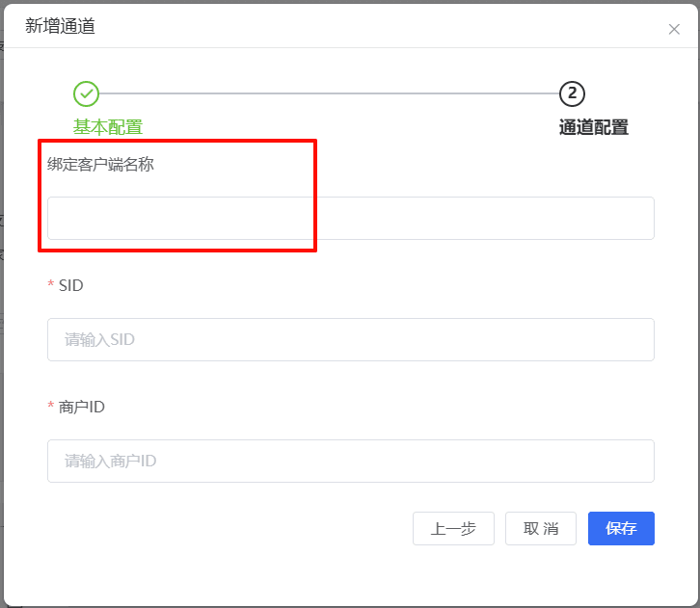Viewport: 700px width, 608px height.
Task: Go back with the 上一步 button
Action: pos(453,528)
